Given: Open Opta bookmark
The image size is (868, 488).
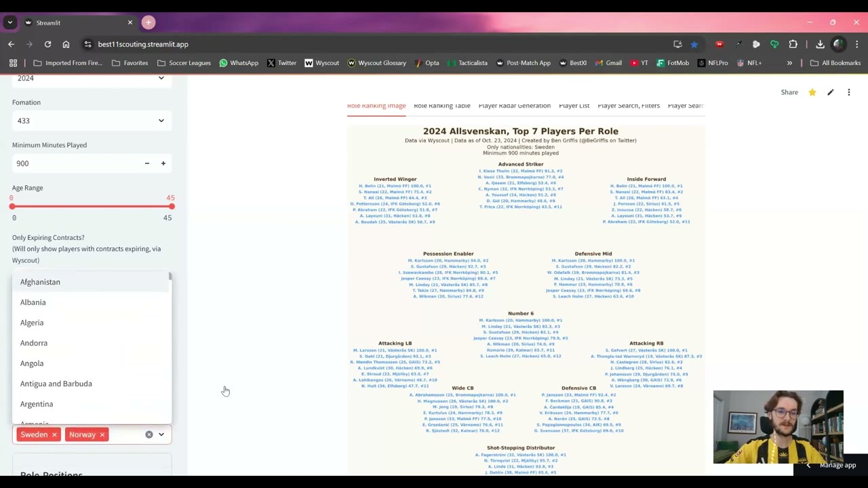Looking at the screenshot, I should click(x=427, y=63).
